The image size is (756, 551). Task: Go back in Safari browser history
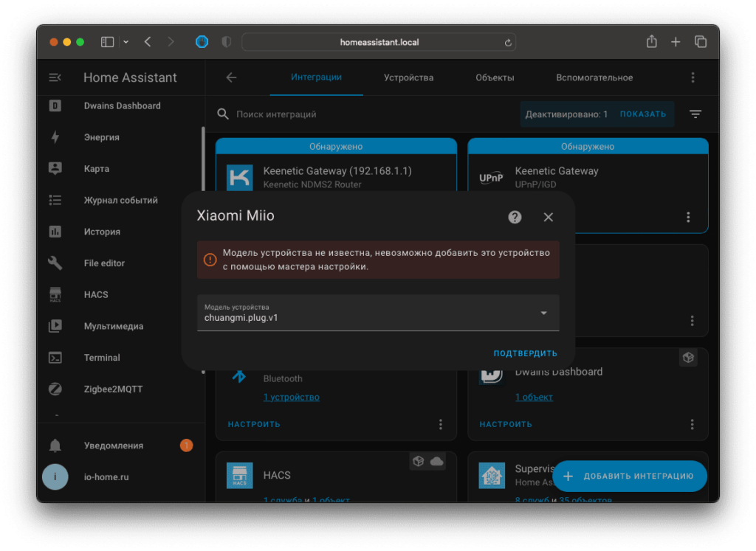pos(148,42)
